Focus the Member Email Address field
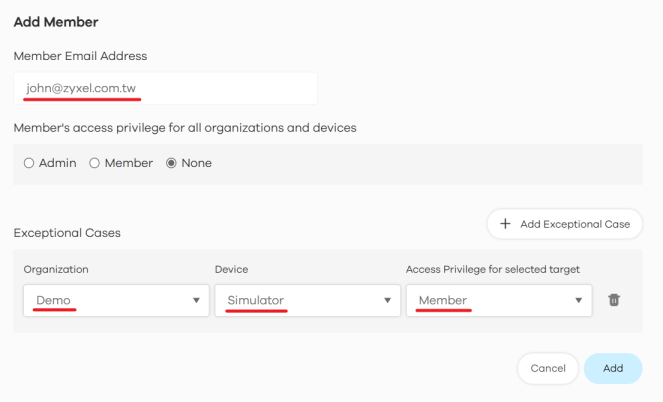 (165, 88)
